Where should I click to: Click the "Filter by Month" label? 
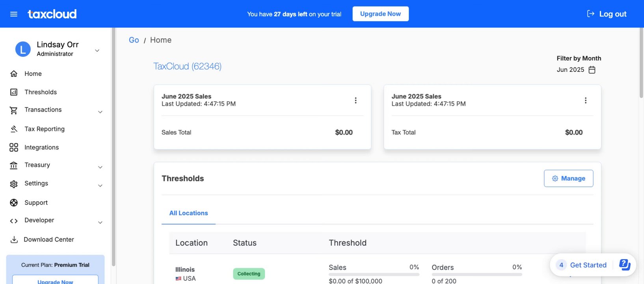pos(579,58)
